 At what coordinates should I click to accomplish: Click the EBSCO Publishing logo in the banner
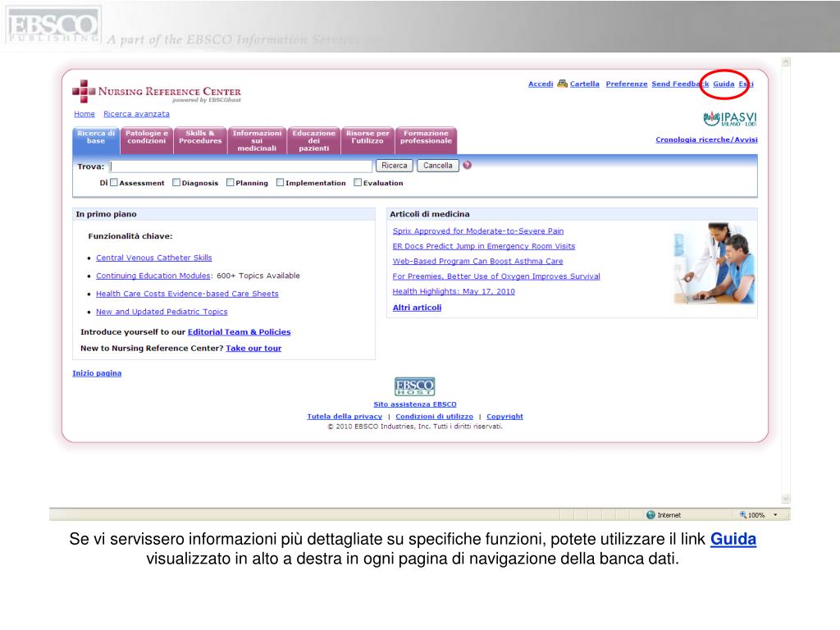(x=52, y=25)
